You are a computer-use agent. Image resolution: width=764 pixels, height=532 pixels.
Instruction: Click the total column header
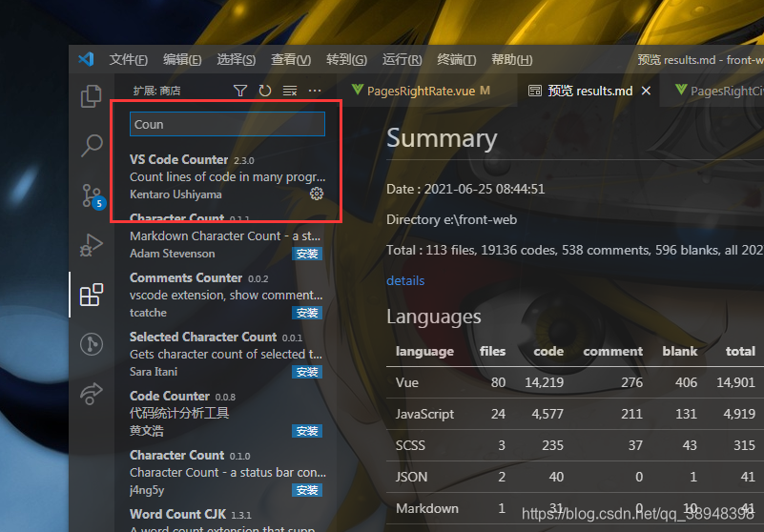[740, 351]
